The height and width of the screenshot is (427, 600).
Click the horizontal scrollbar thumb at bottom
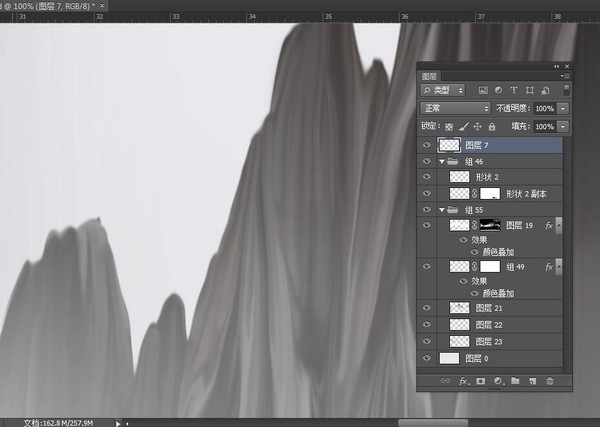coord(433,423)
